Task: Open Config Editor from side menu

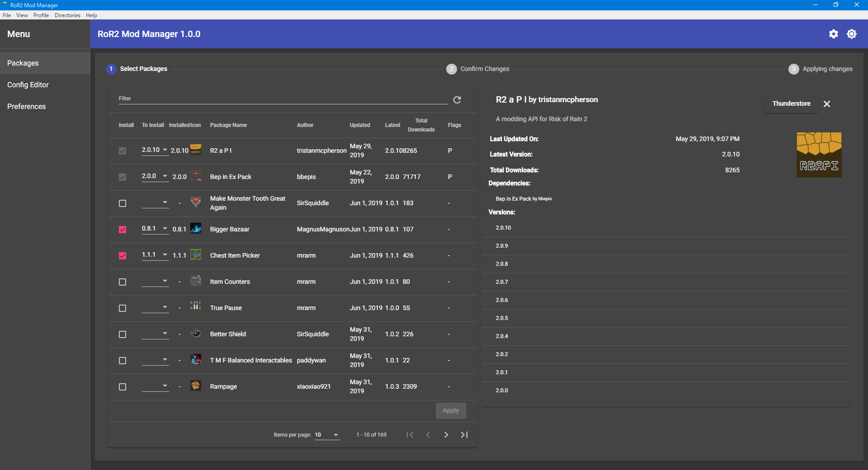Action: [45, 85]
